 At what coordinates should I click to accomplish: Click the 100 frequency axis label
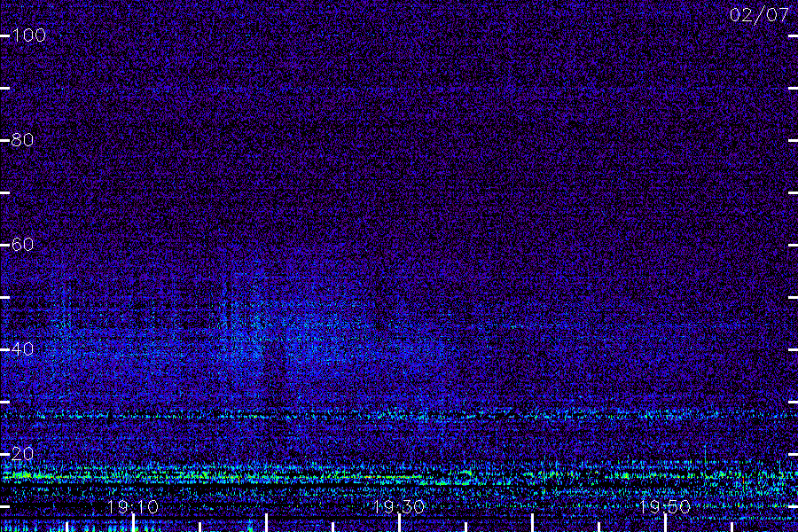29,35
